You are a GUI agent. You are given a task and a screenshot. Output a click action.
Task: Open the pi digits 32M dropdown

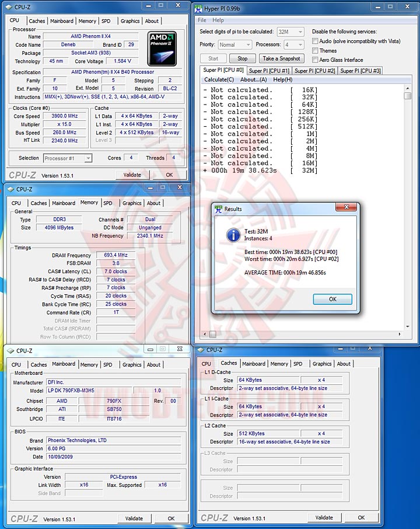coord(290,32)
